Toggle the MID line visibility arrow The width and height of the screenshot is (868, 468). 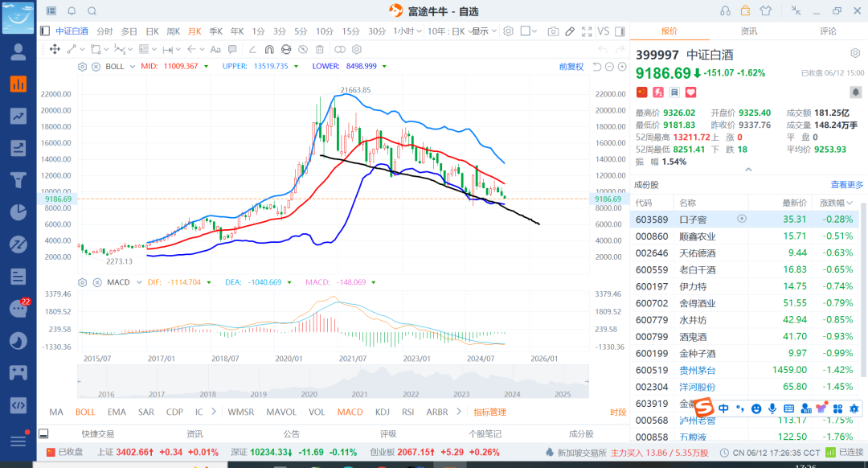(x=207, y=67)
